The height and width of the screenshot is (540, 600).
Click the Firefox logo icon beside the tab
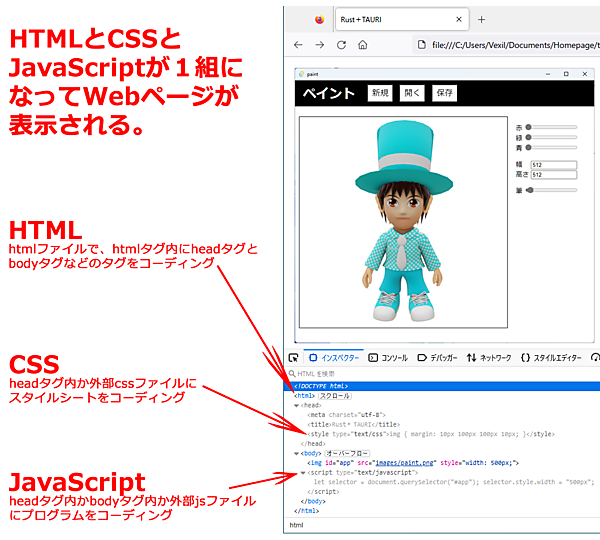(x=320, y=20)
